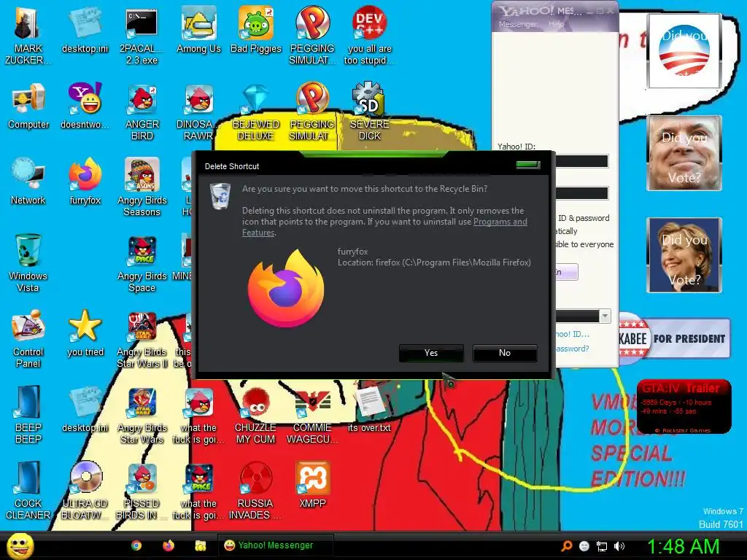The width and height of the screenshot is (747, 560).
Task: Open Firefox from the taskbar
Action: [x=169, y=545]
